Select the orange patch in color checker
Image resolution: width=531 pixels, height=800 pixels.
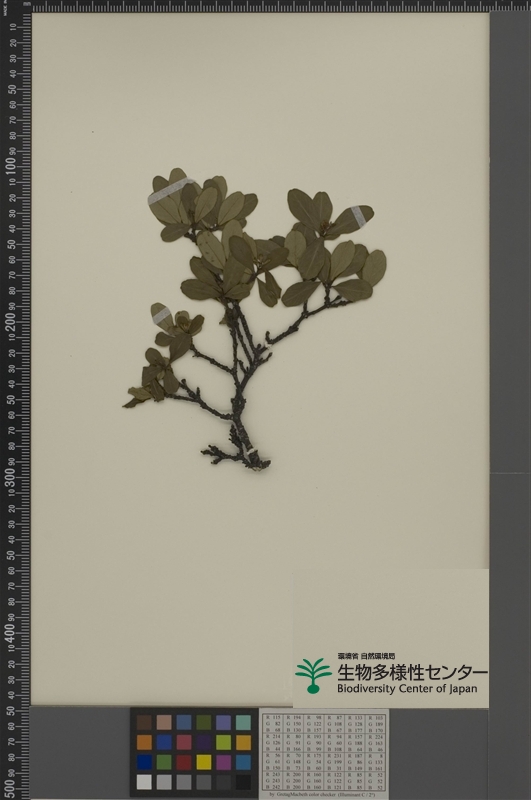click(144, 742)
